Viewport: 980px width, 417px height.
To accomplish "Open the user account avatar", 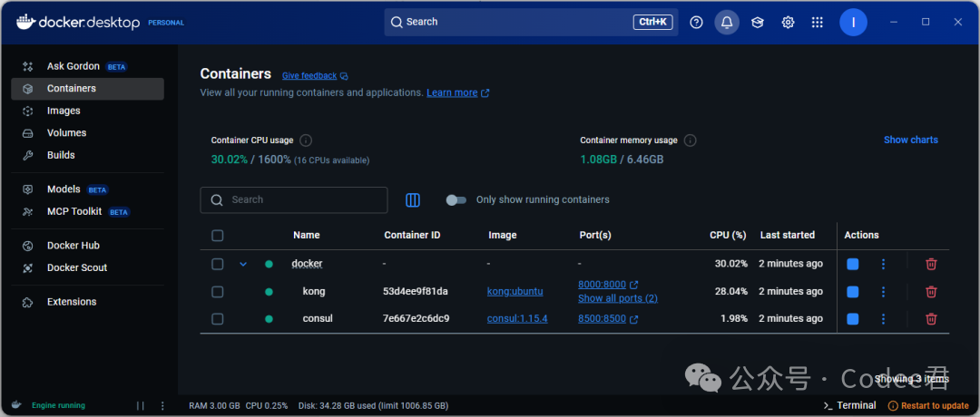I will pyautogui.click(x=853, y=23).
